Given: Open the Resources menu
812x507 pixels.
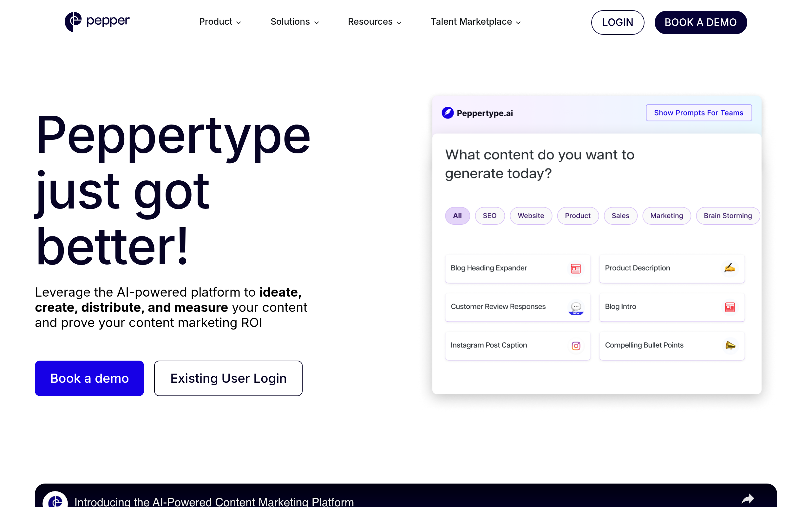Looking at the screenshot, I should click(375, 22).
